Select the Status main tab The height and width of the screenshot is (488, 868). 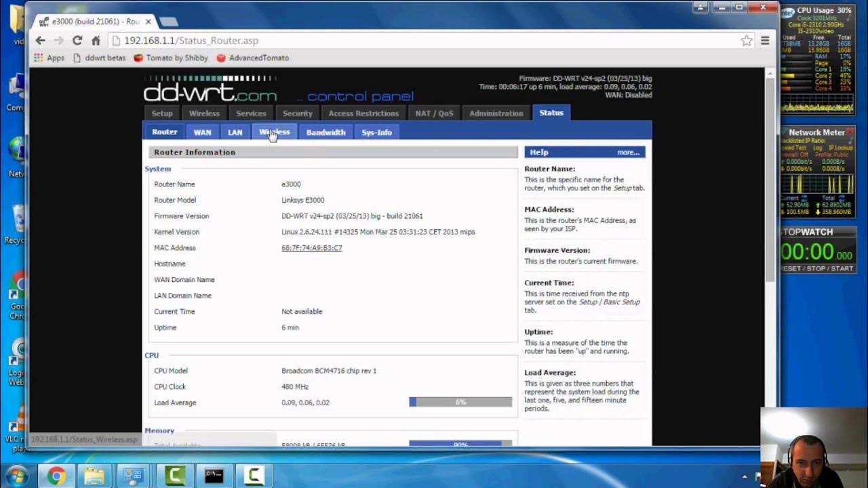pyautogui.click(x=551, y=113)
